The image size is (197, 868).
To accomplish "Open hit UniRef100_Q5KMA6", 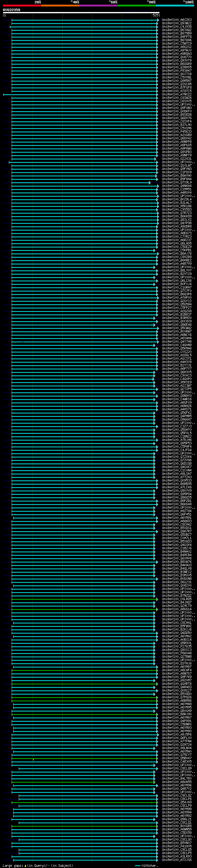I will (177, 349).
